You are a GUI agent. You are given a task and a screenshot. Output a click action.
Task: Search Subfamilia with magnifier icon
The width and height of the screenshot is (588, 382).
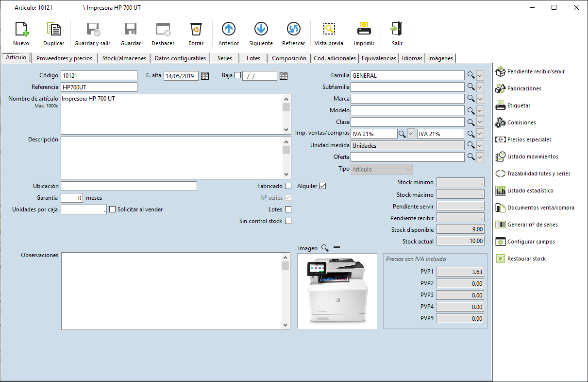(x=470, y=87)
